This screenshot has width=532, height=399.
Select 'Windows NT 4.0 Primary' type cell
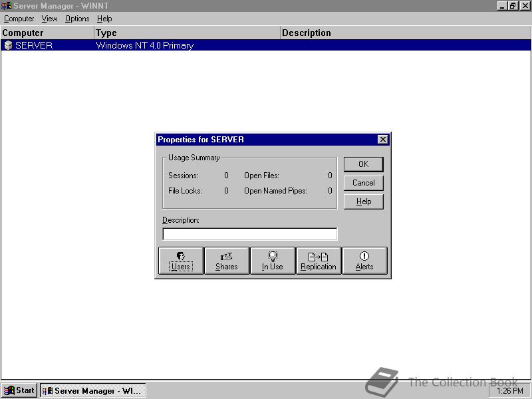click(x=145, y=45)
